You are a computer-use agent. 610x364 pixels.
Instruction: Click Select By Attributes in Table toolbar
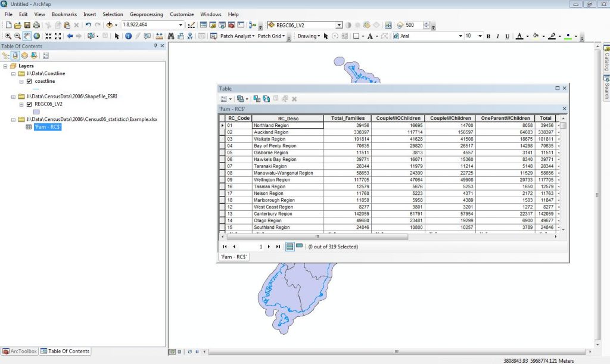[257, 99]
